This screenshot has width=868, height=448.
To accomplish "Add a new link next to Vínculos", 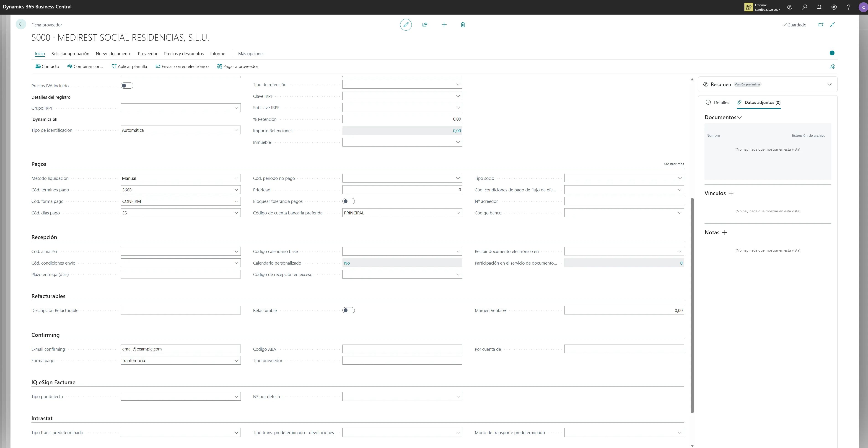I will tap(731, 193).
